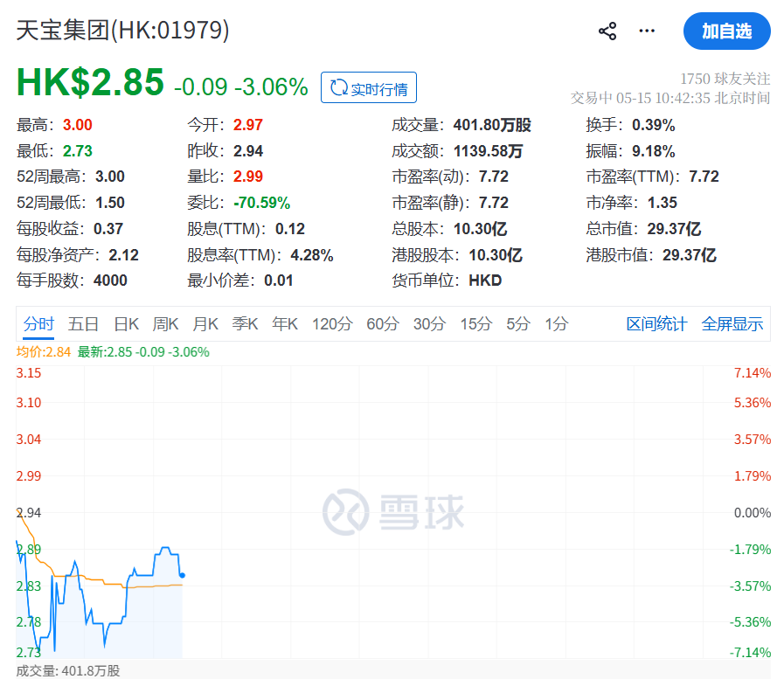Select the 15分 interval tab
Viewport: 784px width, 679px height.
pos(476,324)
